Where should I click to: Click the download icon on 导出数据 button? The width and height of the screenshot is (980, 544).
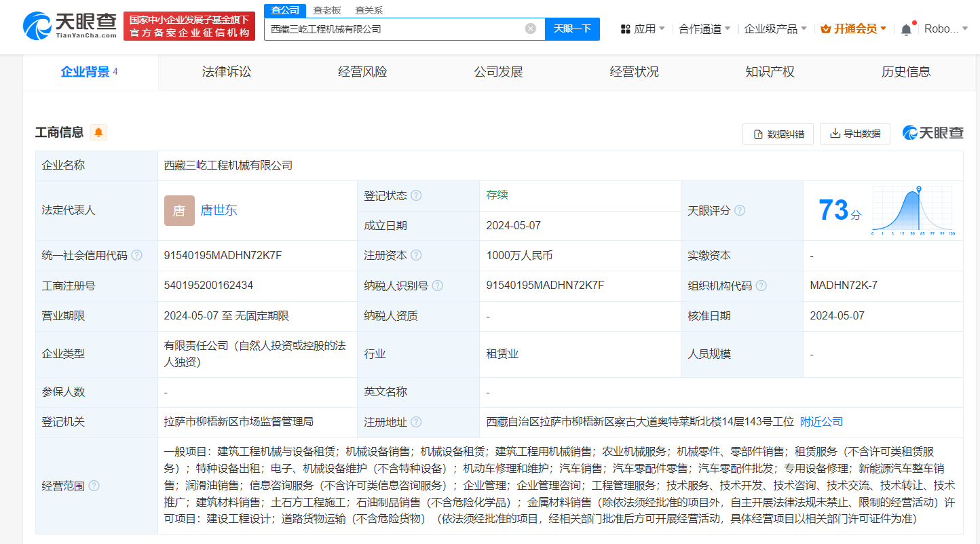coord(834,134)
